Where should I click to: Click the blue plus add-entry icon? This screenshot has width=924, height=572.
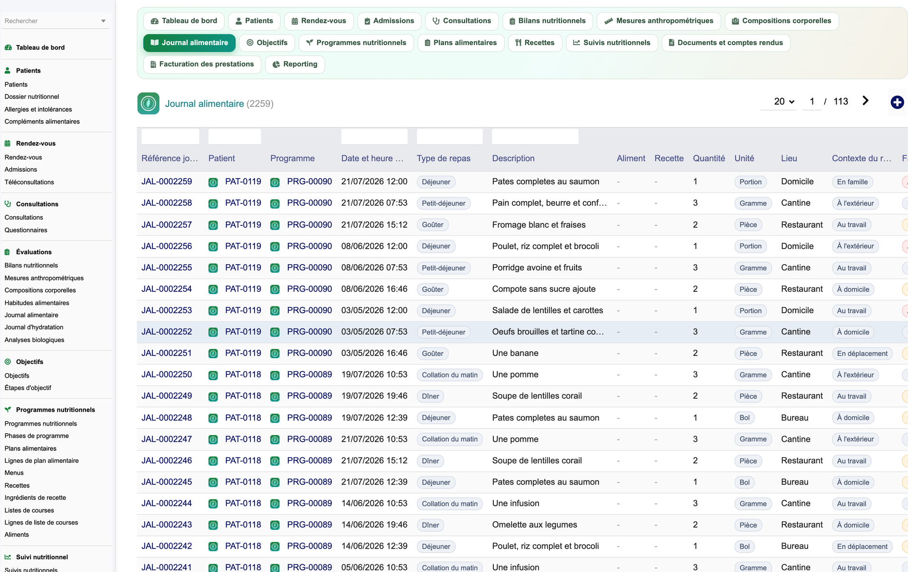click(x=897, y=102)
